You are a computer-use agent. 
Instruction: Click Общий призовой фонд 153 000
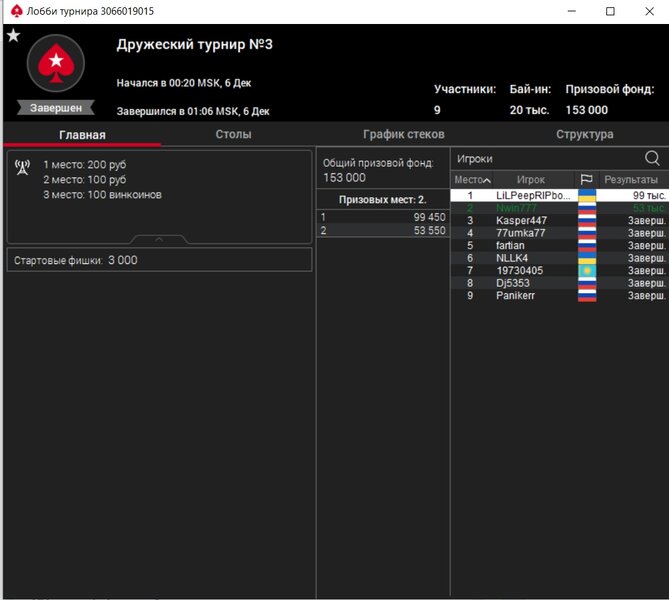[378, 170]
